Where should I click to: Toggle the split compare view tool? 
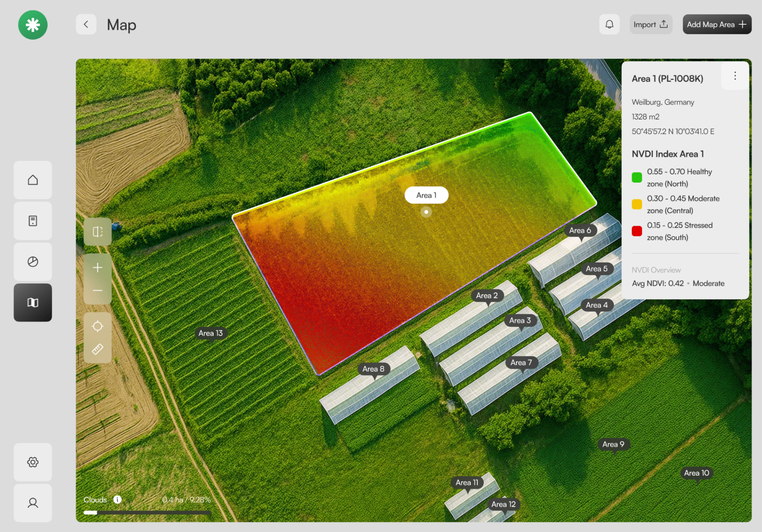pos(98,232)
